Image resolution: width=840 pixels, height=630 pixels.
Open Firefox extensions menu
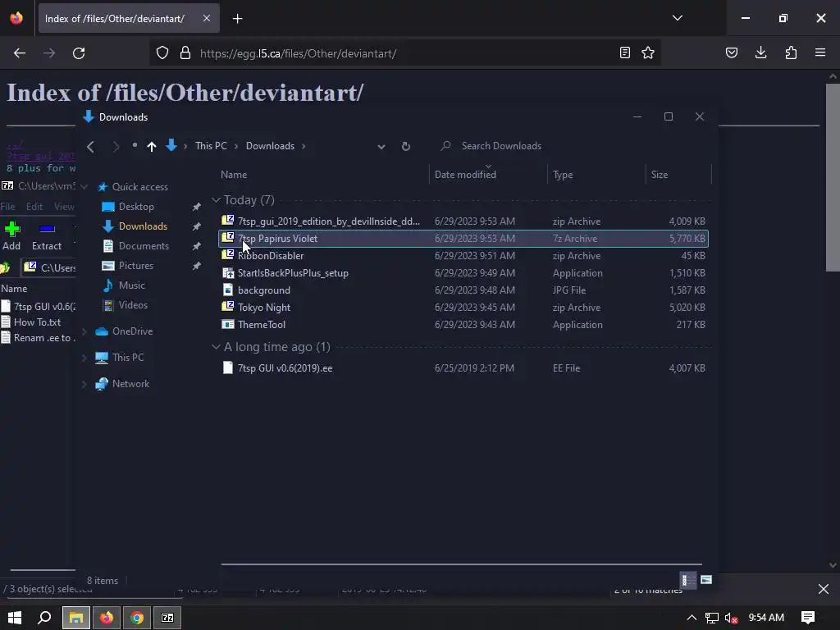click(791, 52)
